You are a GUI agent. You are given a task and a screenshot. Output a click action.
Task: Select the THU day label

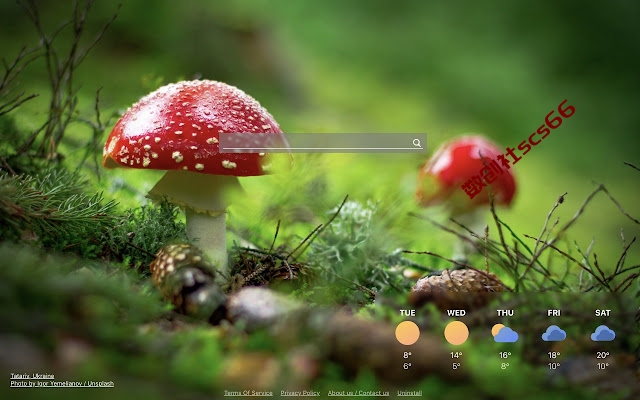tap(505, 313)
